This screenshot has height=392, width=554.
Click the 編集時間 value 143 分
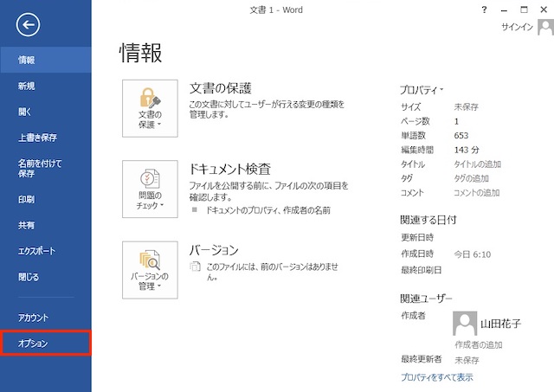click(467, 150)
